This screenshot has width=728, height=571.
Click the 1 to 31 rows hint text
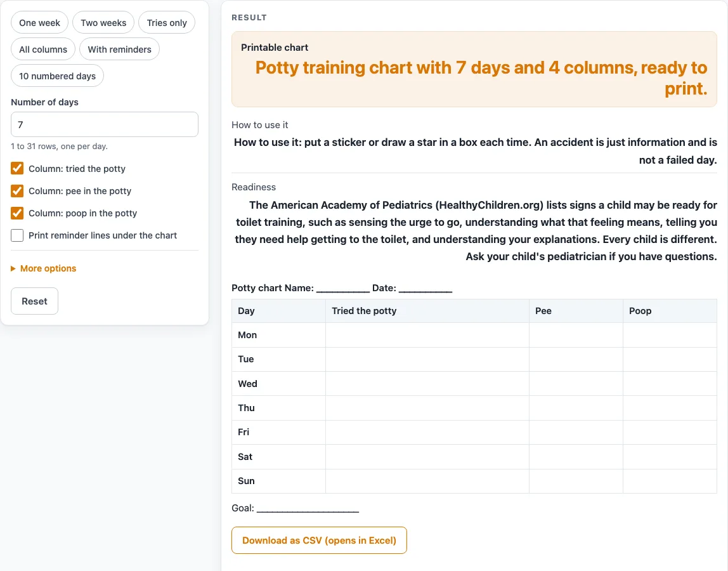tap(59, 147)
